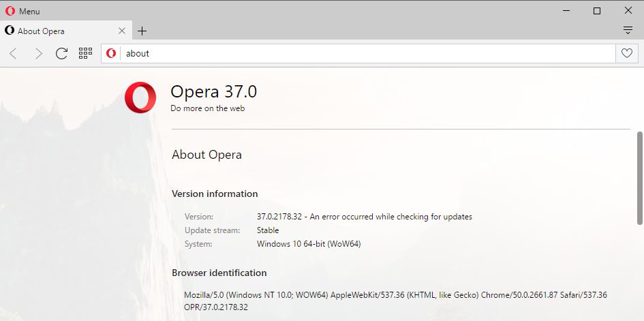The width and height of the screenshot is (644, 321).
Task: Open Speed Dial grid icon
Action: point(85,53)
